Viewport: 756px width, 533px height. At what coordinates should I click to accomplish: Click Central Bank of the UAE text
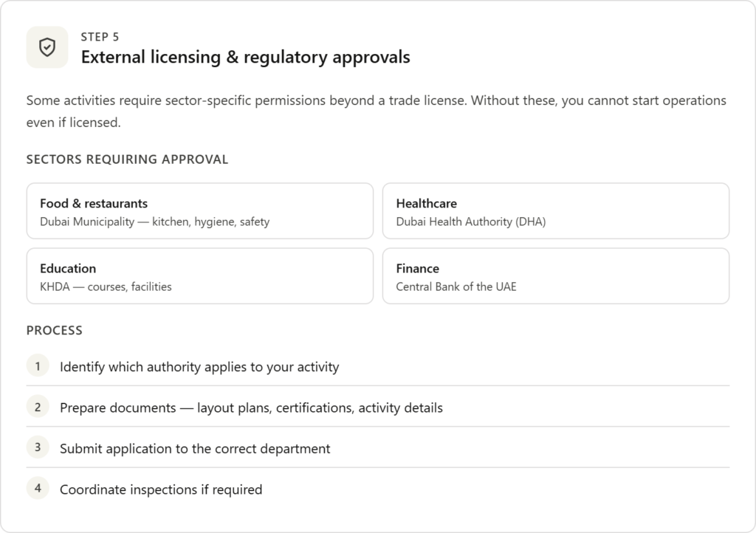pos(456,286)
